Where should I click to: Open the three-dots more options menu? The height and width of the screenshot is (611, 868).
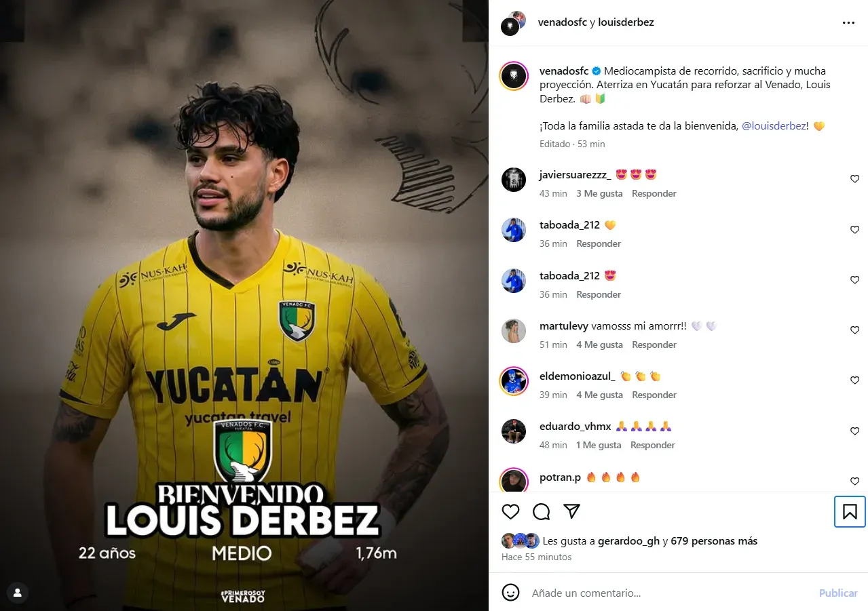point(848,22)
